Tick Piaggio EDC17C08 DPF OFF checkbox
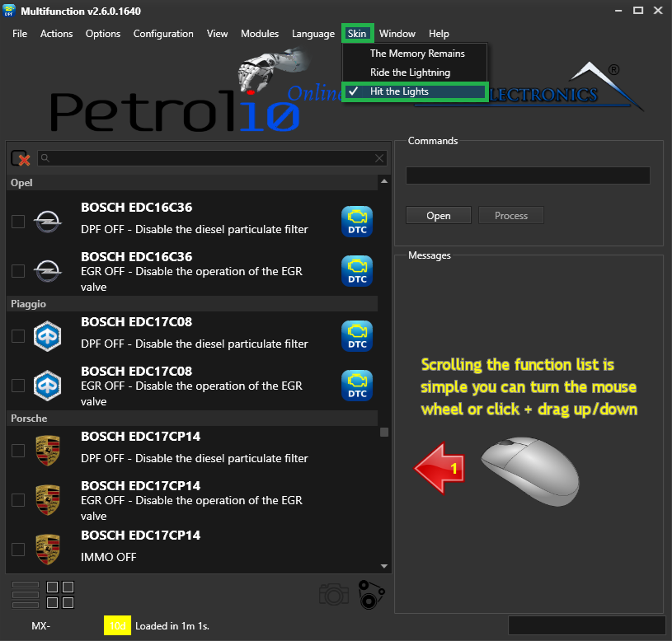 point(18,336)
